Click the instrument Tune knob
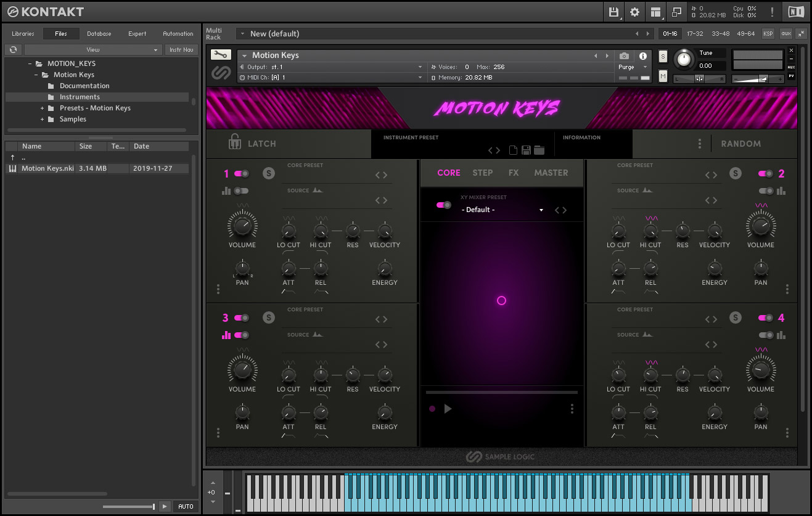 683,60
